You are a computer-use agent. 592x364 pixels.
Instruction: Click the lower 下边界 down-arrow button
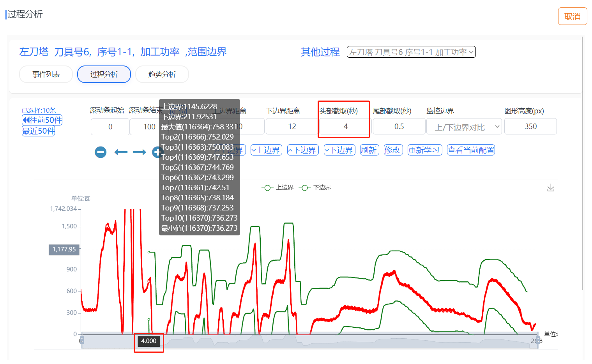[x=339, y=150]
